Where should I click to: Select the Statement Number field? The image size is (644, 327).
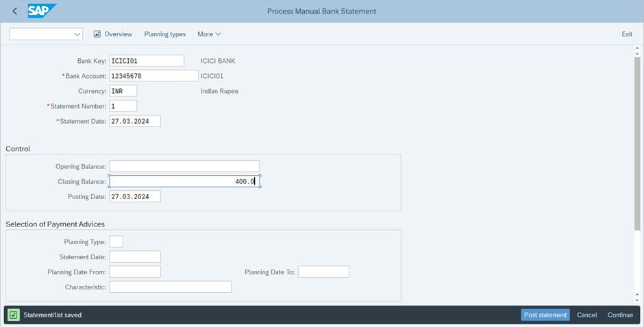pyautogui.click(x=123, y=106)
